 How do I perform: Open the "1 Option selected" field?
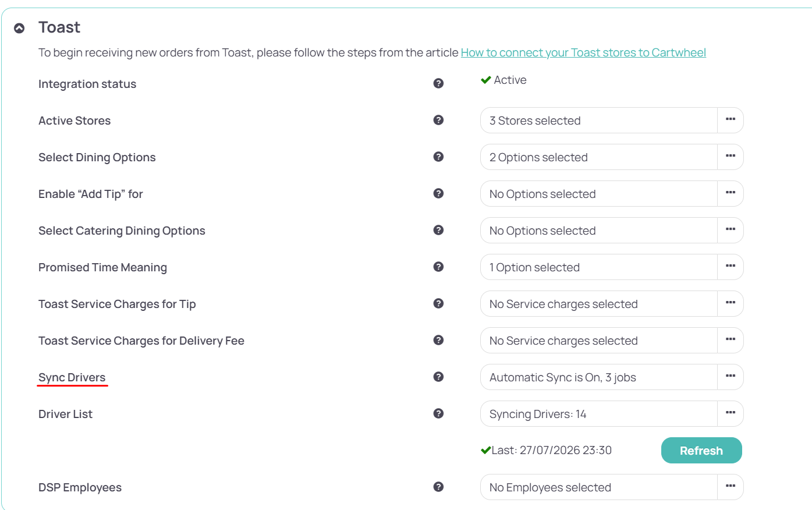(x=599, y=267)
